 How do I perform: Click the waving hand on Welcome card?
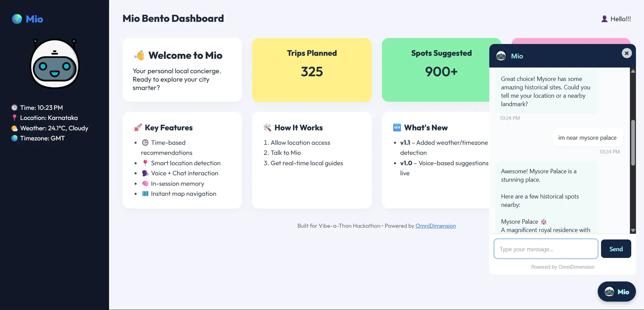(x=139, y=55)
